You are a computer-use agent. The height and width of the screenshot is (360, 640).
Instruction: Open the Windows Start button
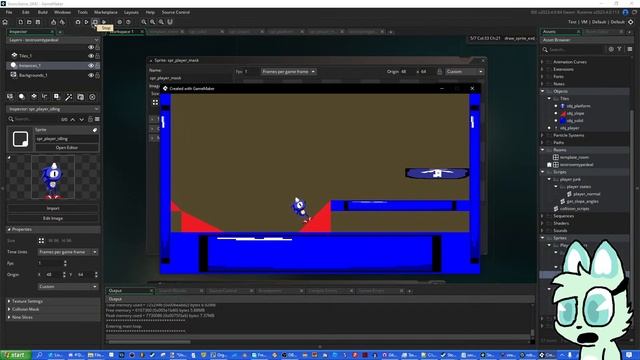[x=16, y=355]
